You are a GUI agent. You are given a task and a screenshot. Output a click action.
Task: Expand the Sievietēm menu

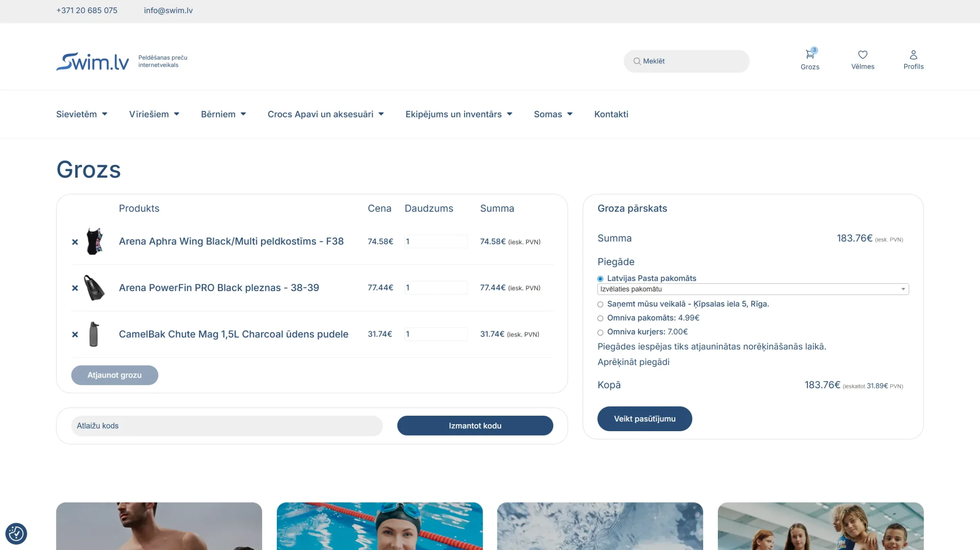[82, 114]
